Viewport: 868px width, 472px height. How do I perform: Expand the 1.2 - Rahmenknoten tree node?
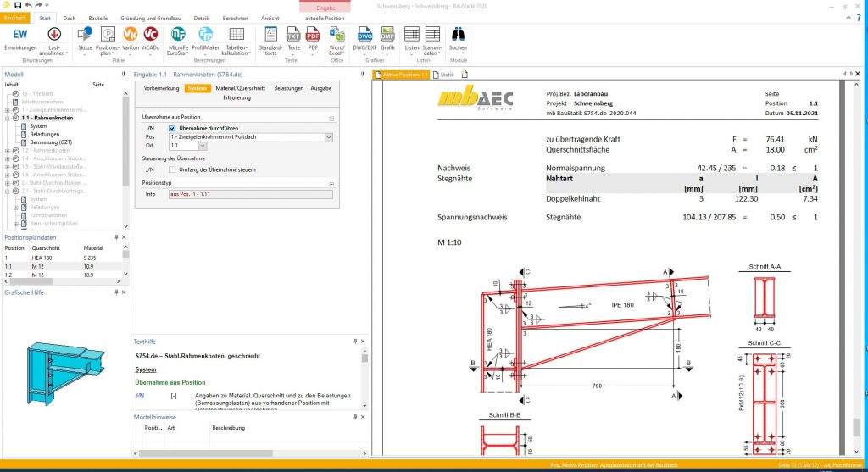pos(8,151)
